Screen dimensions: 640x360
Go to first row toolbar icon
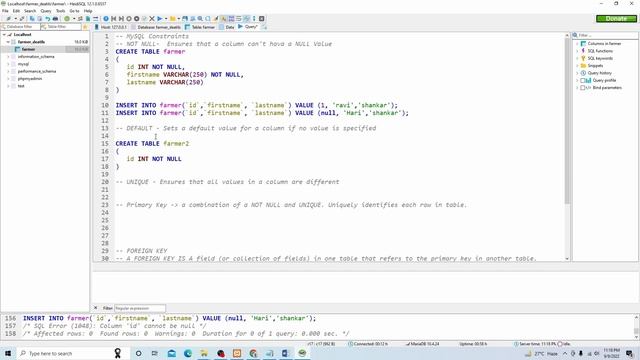point(114,18)
